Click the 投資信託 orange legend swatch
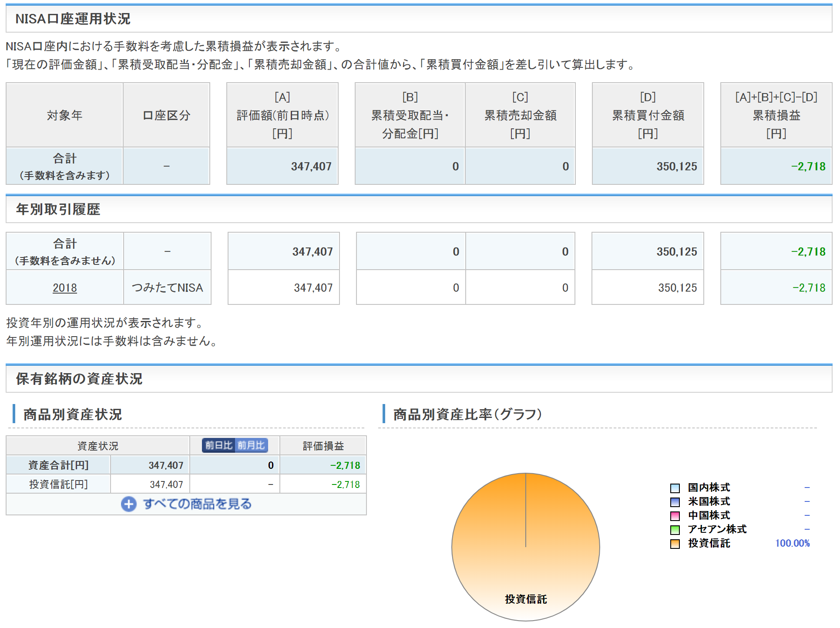840x628 pixels. tap(675, 544)
